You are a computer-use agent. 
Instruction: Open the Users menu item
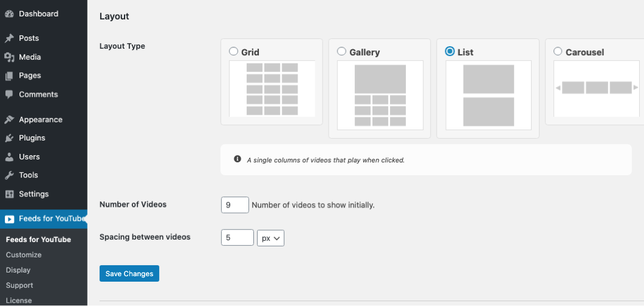tap(29, 157)
